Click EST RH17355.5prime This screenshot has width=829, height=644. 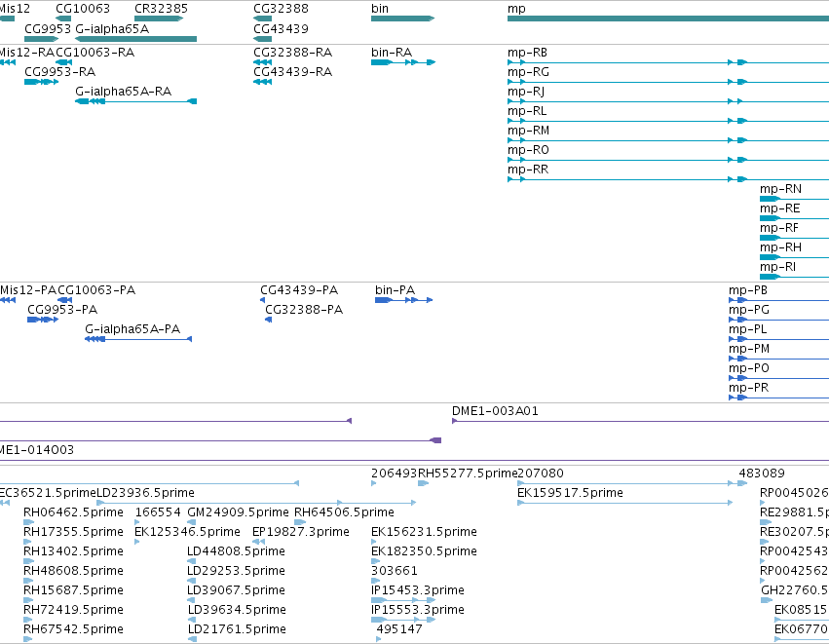click(73, 532)
